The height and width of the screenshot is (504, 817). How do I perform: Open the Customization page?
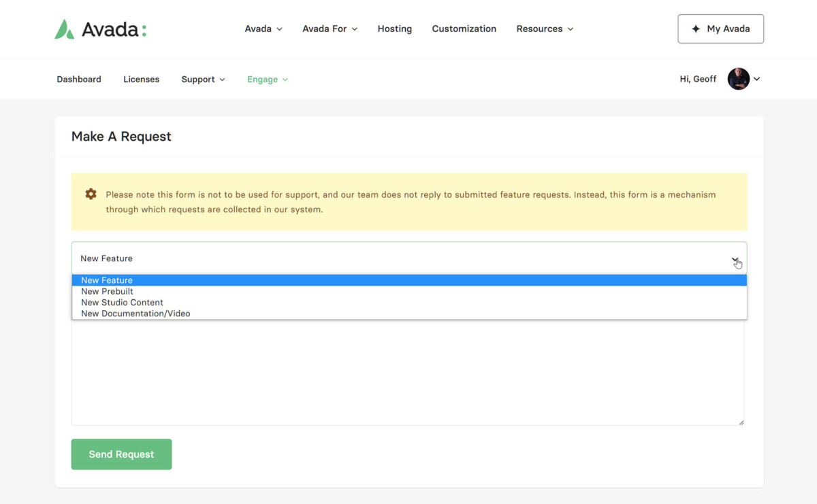tap(464, 29)
